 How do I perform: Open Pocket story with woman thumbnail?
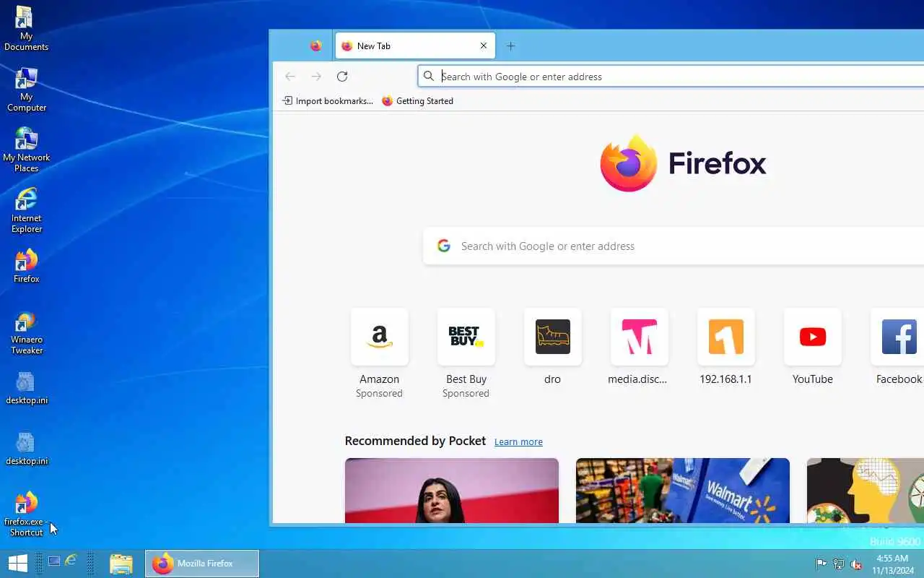(x=452, y=491)
